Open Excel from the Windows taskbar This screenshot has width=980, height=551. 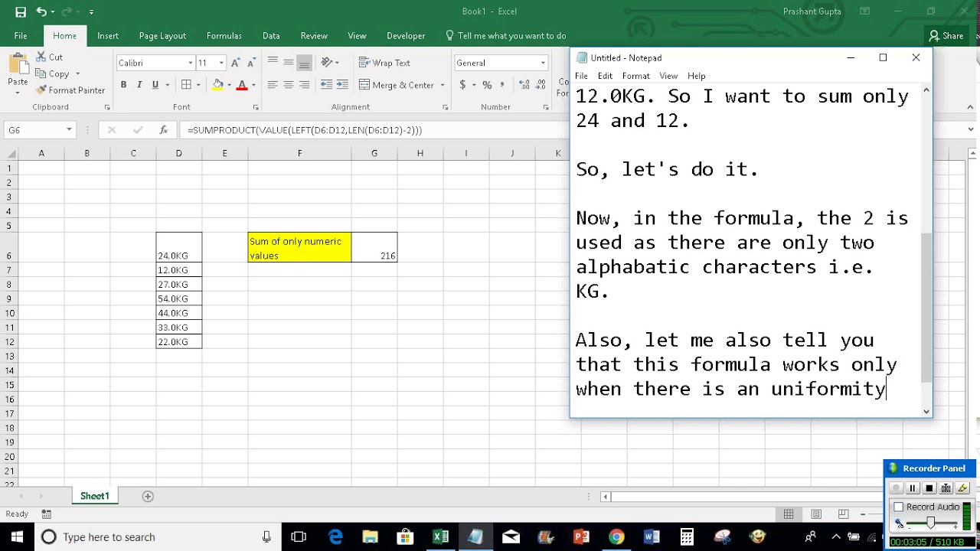click(x=440, y=536)
